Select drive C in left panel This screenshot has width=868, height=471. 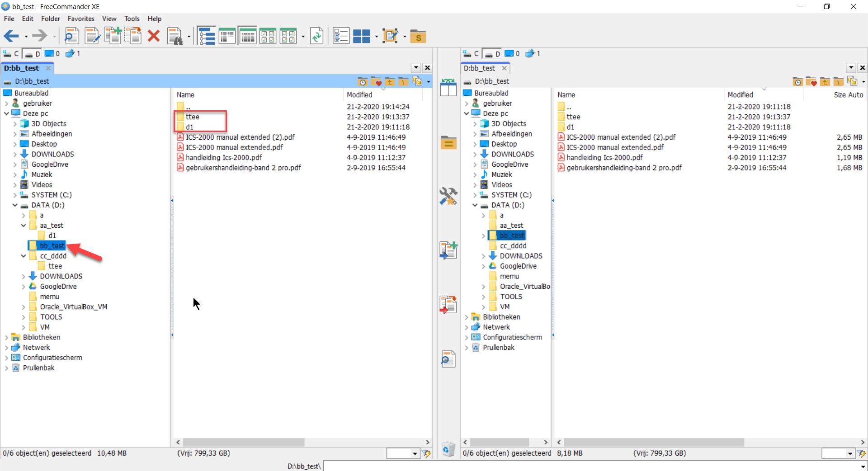(x=11, y=53)
